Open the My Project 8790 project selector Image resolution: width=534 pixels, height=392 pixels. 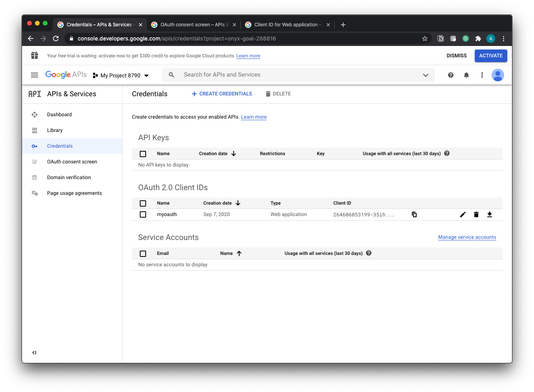point(121,75)
